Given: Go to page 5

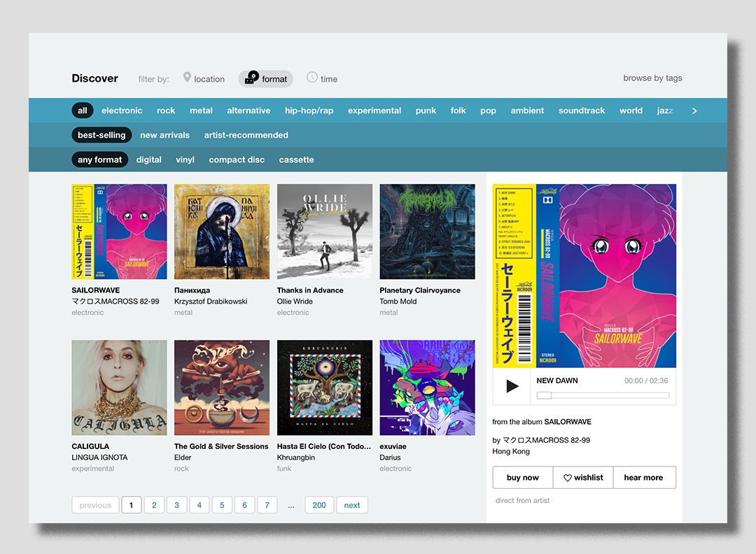Looking at the screenshot, I should tap(222, 505).
